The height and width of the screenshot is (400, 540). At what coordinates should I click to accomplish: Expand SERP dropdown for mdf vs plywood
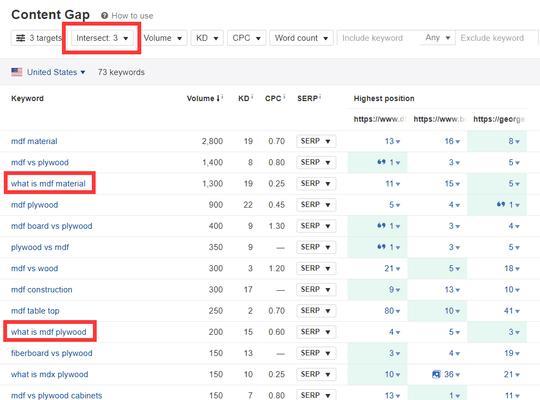tap(316, 162)
